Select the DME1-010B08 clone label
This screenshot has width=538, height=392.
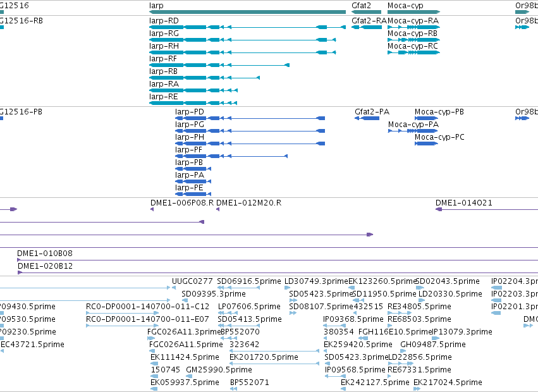pos(45,254)
